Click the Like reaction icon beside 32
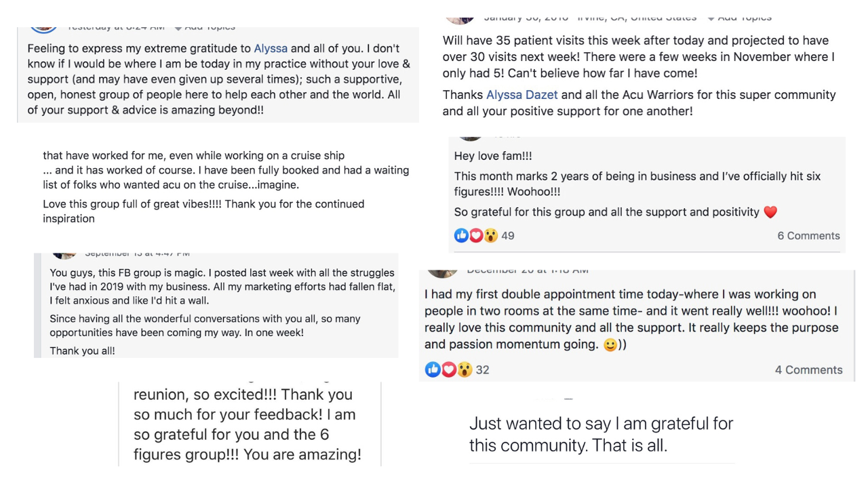 point(433,369)
